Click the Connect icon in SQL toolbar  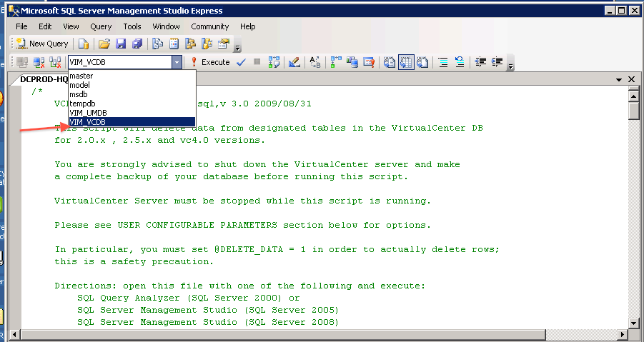(22, 62)
